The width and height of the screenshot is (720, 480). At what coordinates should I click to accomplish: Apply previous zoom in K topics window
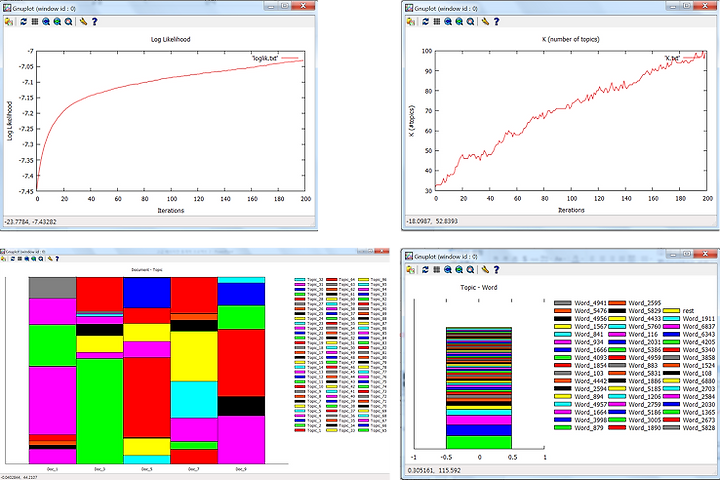pyautogui.click(x=448, y=22)
